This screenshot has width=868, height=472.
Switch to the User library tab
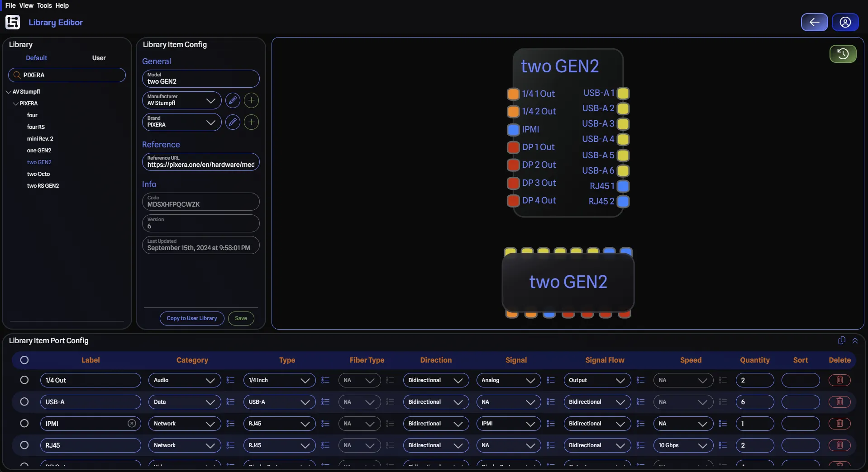click(99, 57)
